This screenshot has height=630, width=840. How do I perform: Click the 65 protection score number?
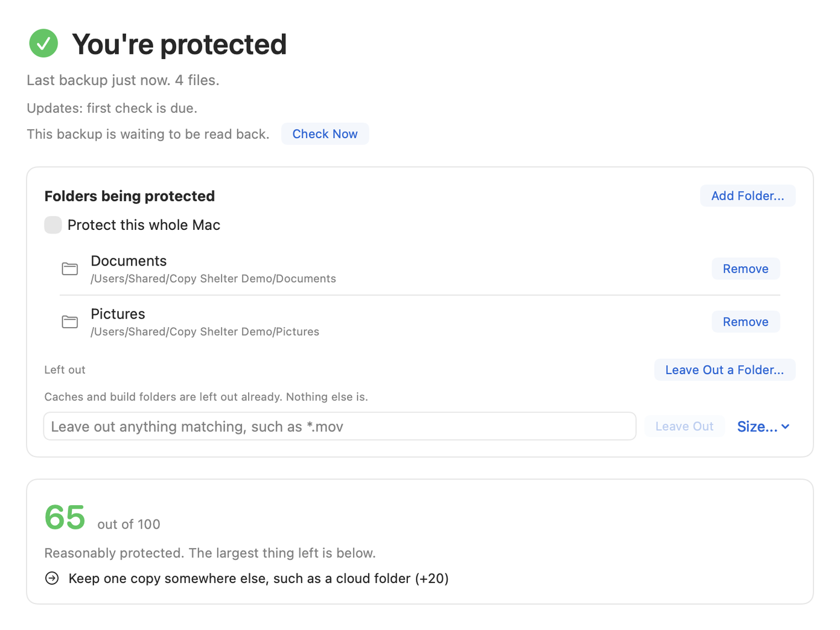(65, 517)
